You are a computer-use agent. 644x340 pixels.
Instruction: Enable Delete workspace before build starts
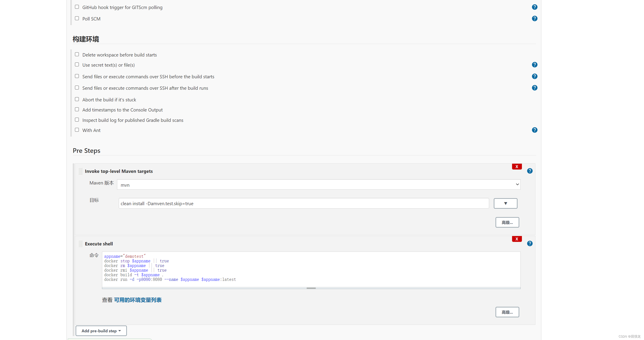77,54
